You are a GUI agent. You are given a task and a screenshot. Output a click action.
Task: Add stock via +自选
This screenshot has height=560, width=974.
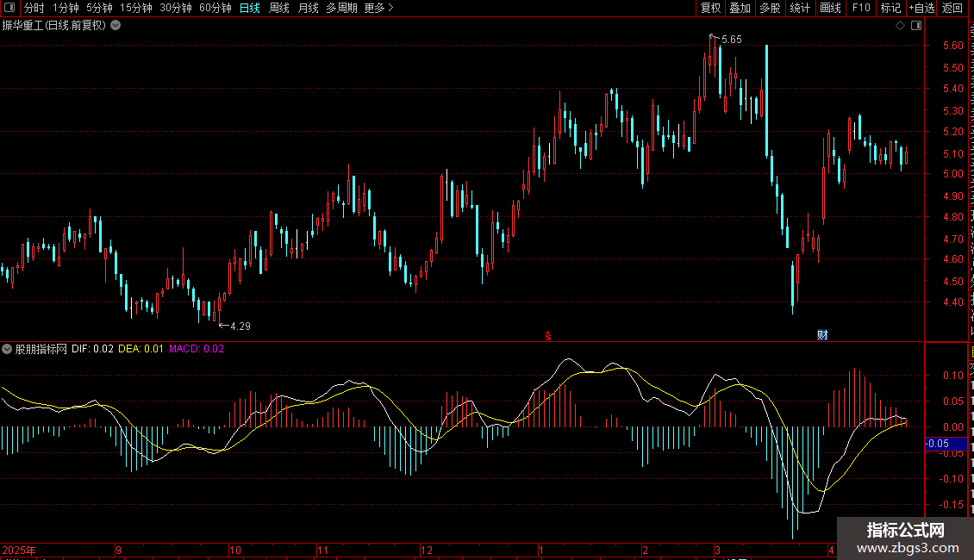[x=921, y=8]
